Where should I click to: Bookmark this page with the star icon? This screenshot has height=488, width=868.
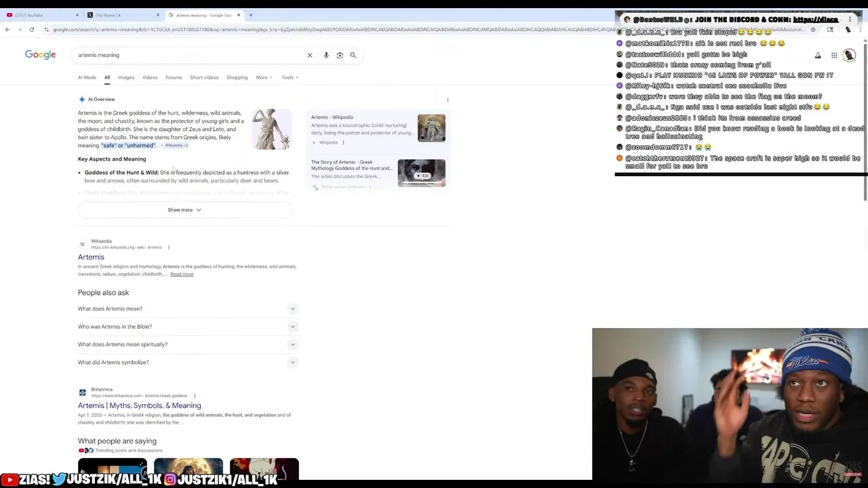pos(813,30)
